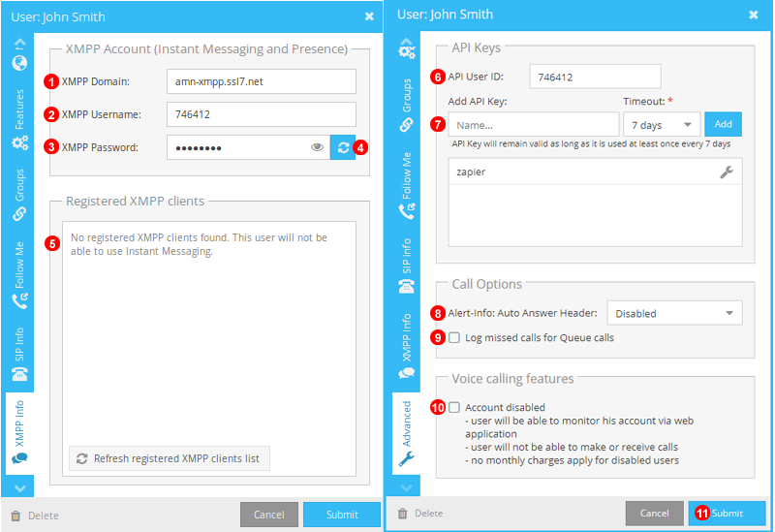The height and width of the screenshot is (532, 775).
Task: Enable Log missed calls for Queue calls
Action: pyautogui.click(x=454, y=337)
